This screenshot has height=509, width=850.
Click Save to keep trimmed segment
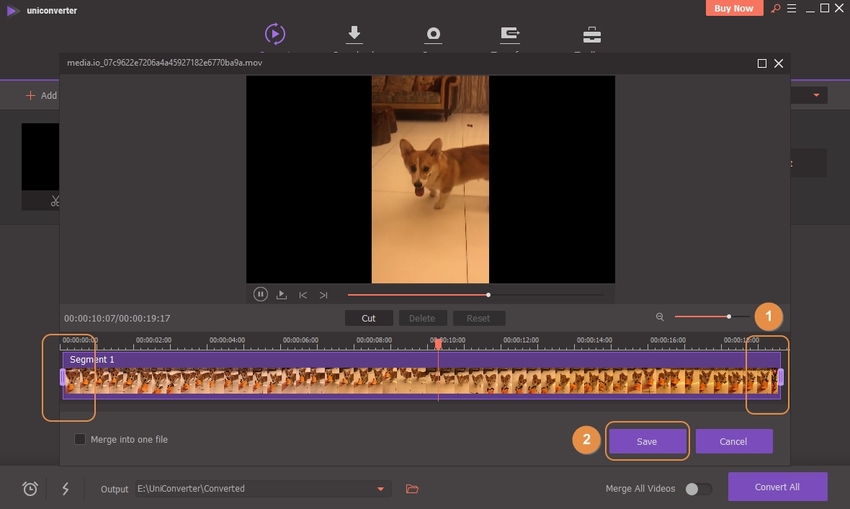pyautogui.click(x=647, y=441)
